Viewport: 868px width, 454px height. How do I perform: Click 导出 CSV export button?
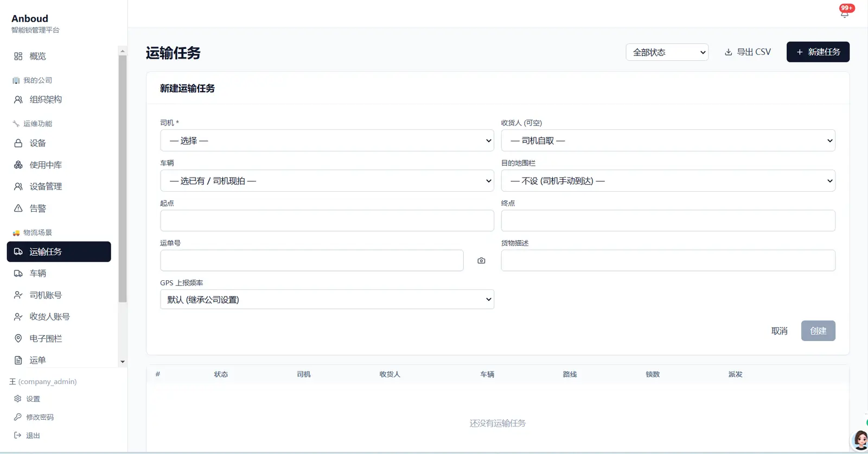click(x=748, y=52)
